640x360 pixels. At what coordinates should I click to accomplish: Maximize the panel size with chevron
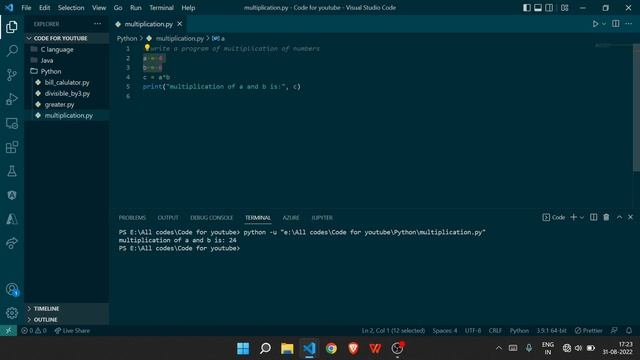619,218
